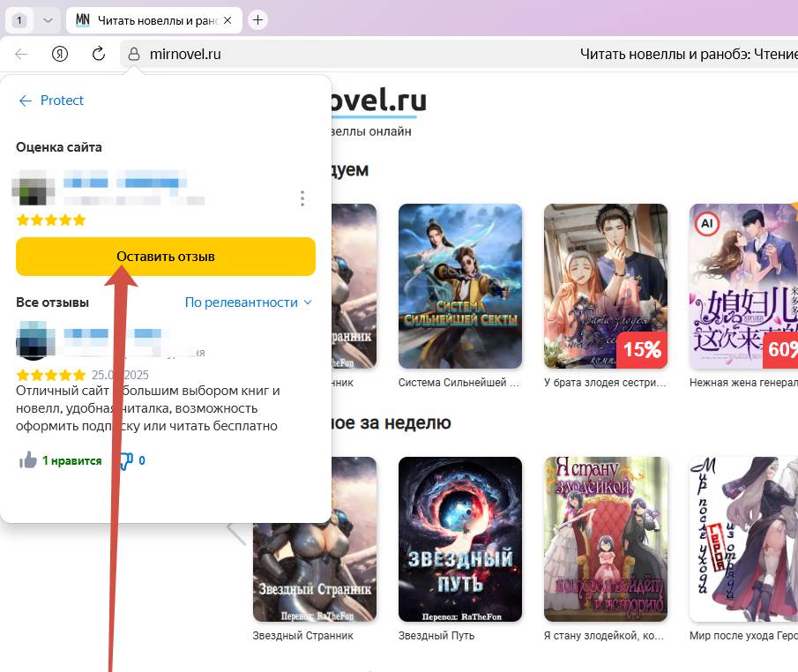
Task: Click the review date 25.0_.2025
Action: coord(120,375)
